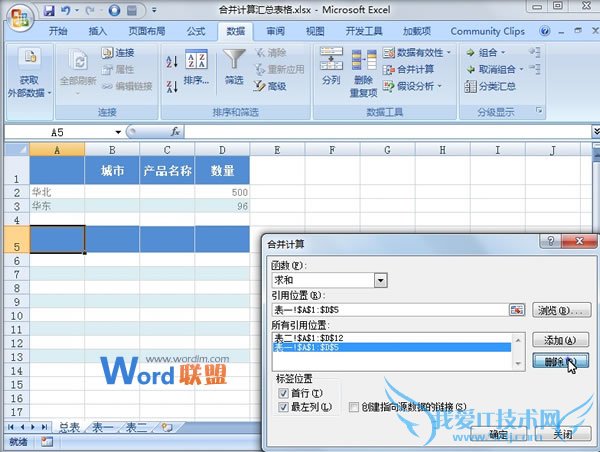Click the Office button logo
This screenshot has width=600, height=452.
coord(18,18)
